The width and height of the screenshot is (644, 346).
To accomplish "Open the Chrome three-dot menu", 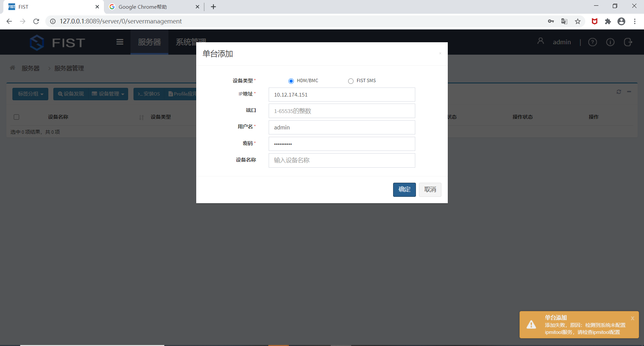I will pos(635,21).
